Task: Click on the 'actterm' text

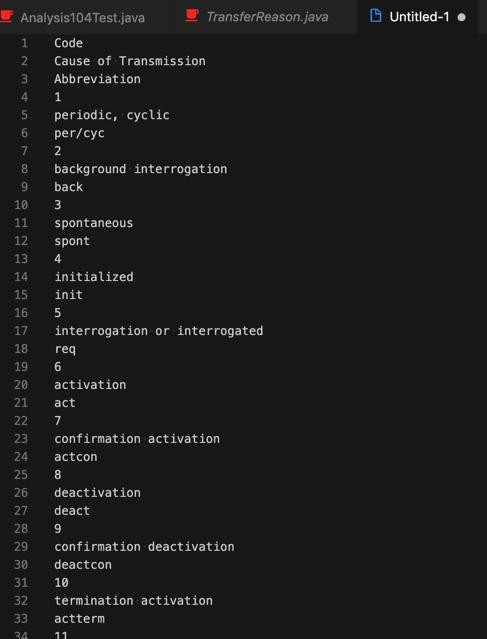Action: tap(79, 618)
